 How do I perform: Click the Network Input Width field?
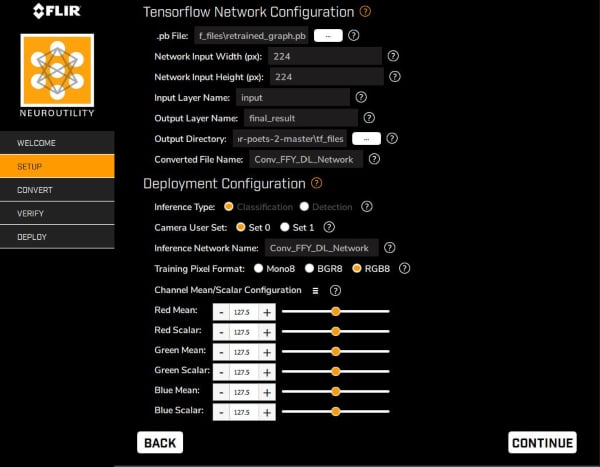coord(325,56)
